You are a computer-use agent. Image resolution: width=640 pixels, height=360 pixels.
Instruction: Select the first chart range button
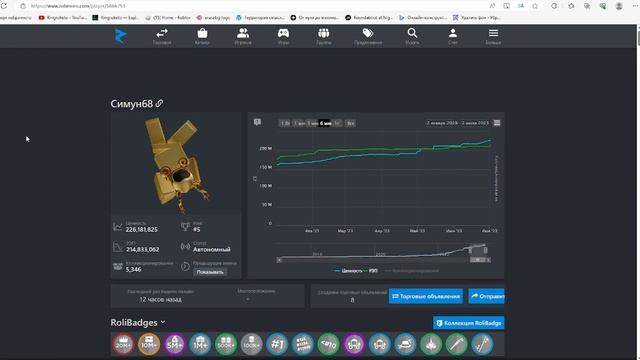pyautogui.click(x=285, y=123)
